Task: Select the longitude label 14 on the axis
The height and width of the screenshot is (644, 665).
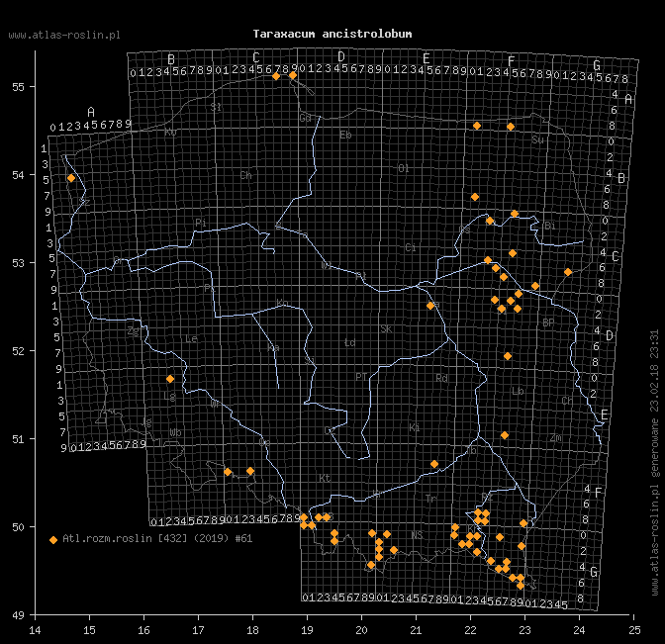Action: click(35, 630)
